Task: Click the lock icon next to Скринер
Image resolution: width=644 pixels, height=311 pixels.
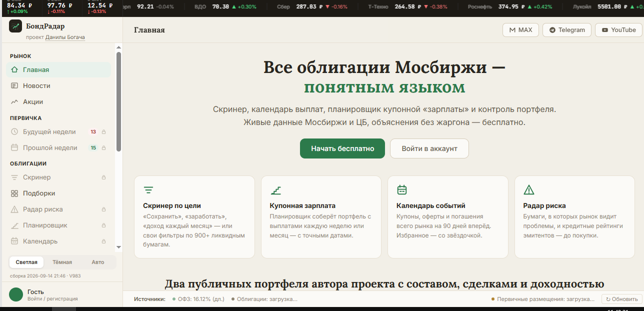Action: tap(104, 177)
